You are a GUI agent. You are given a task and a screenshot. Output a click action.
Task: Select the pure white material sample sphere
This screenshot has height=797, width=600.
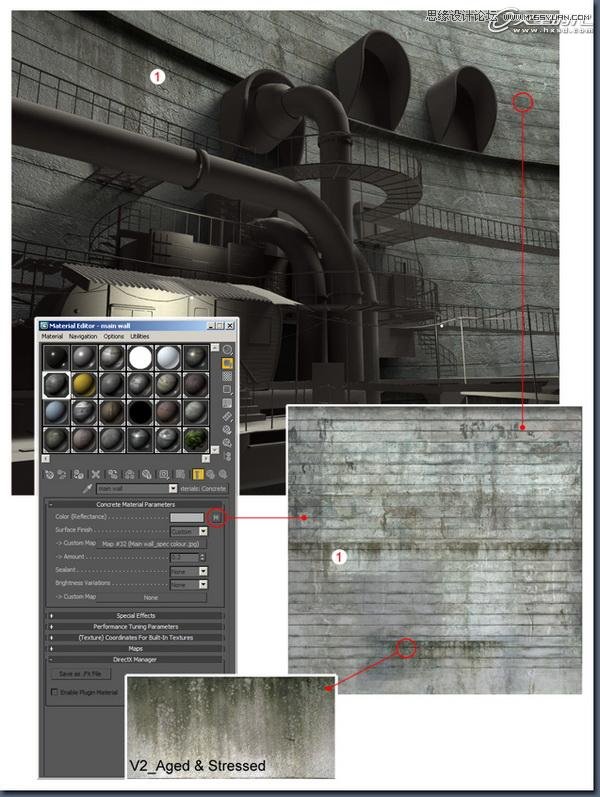point(140,358)
